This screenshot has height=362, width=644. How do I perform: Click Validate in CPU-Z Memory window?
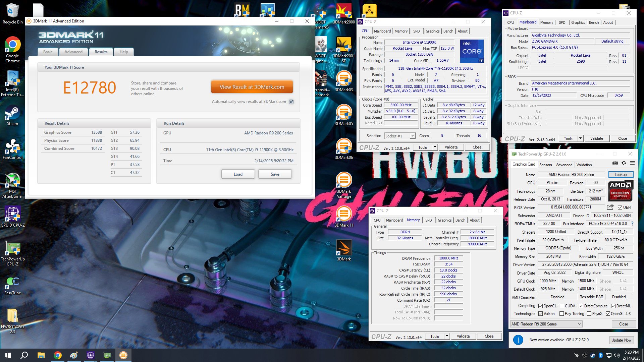point(463,336)
